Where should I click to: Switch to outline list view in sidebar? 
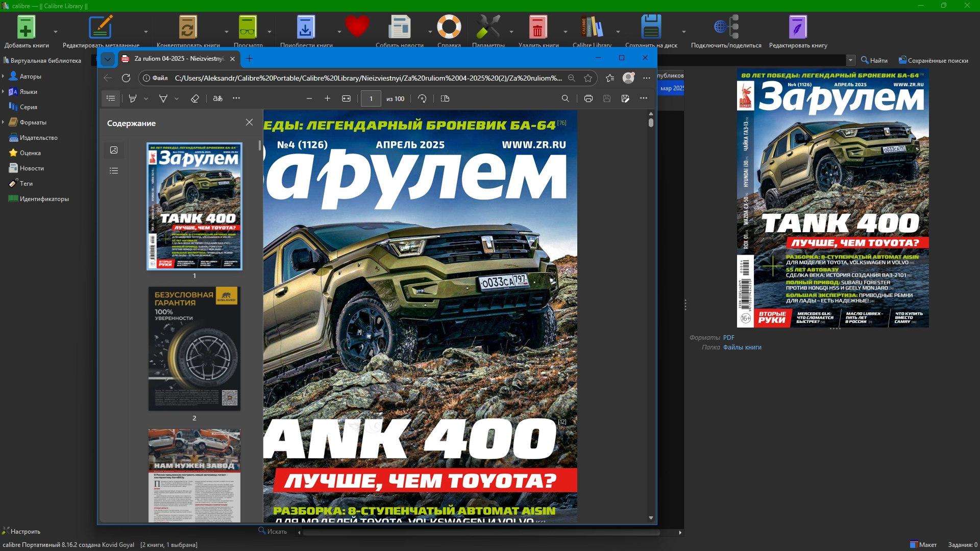pyautogui.click(x=114, y=171)
